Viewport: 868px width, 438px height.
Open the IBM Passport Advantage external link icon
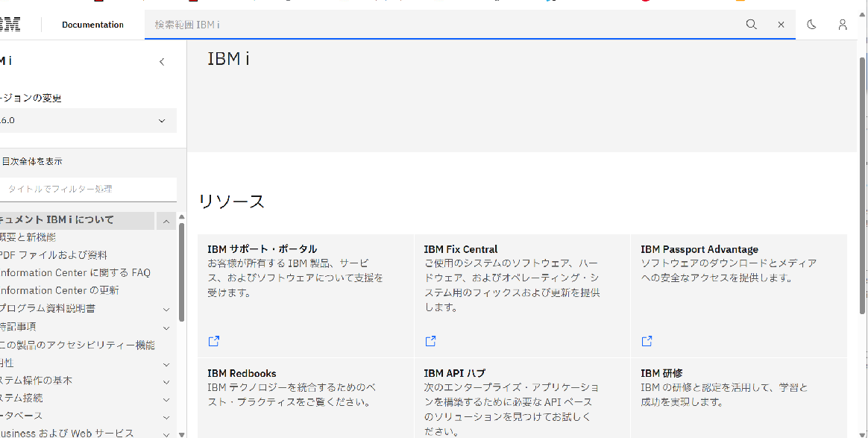647,341
